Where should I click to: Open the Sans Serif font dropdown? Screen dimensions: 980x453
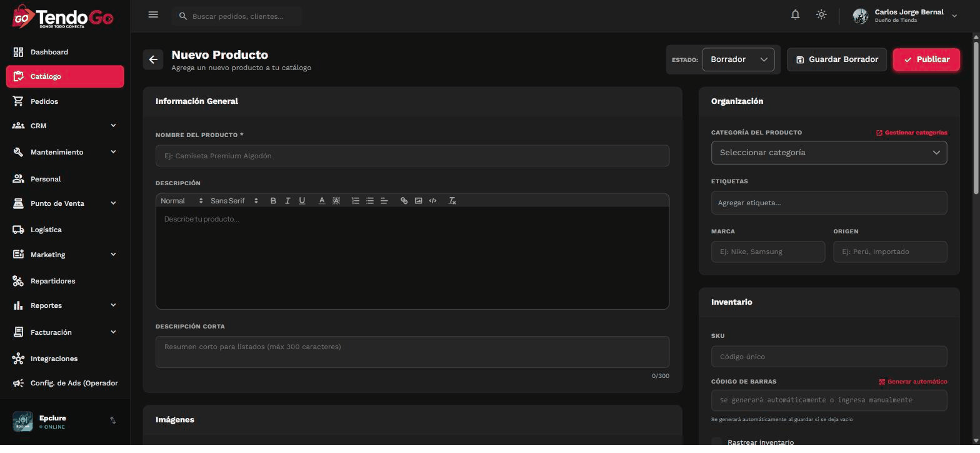coord(234,201)
